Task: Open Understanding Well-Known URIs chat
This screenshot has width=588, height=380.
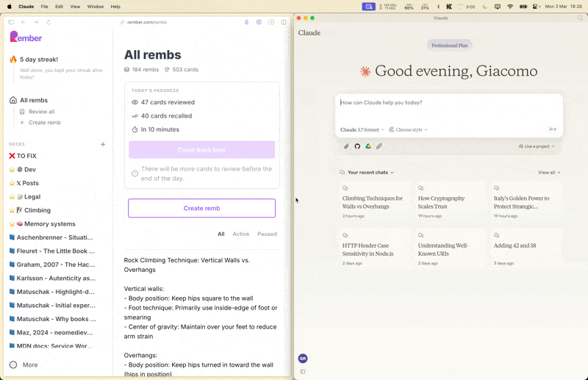Action: (450, 248)
